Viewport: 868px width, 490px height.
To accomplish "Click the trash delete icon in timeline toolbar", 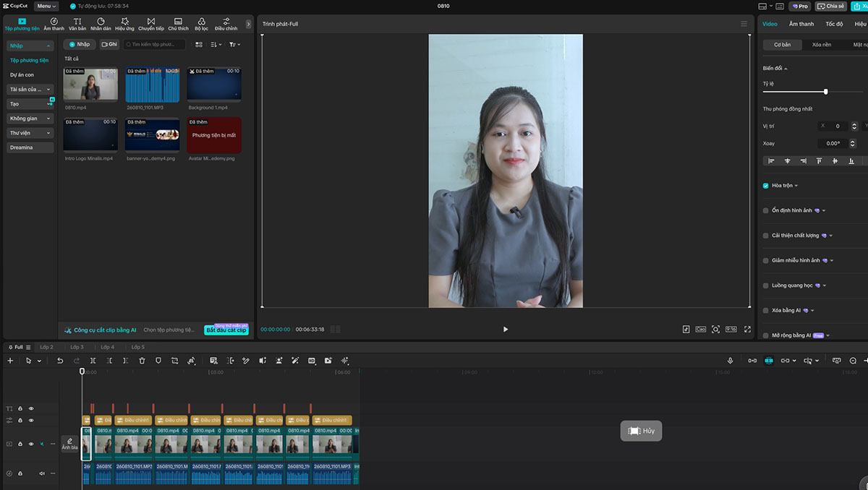I will [142, 360].
